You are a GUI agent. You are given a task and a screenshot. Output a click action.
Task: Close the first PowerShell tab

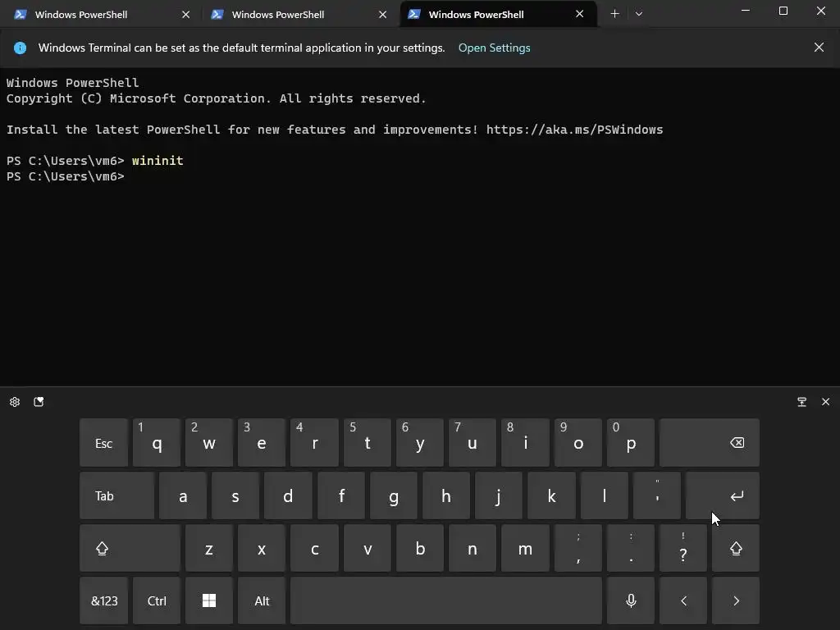(x=186, y=15)
